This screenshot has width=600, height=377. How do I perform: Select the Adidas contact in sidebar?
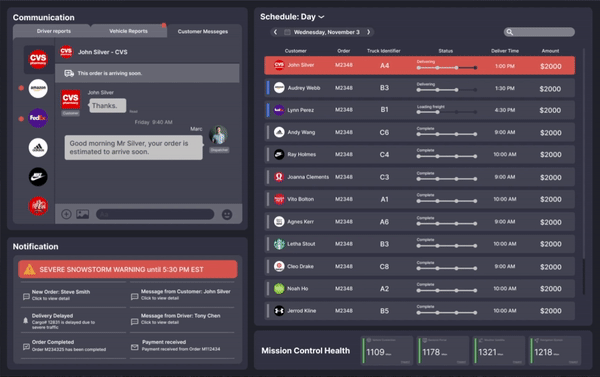tap(38, 147)
